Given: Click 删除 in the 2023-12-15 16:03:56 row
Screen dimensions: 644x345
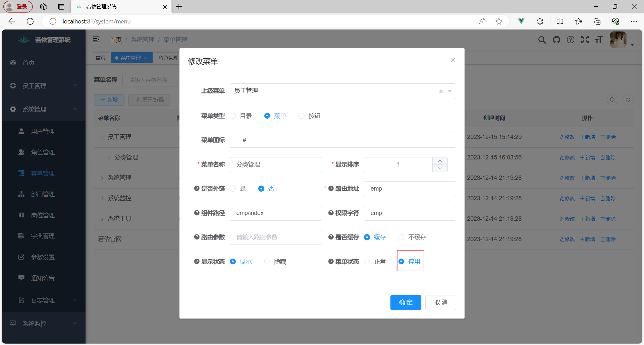Looking at the screenshot, I should point(608,158).
